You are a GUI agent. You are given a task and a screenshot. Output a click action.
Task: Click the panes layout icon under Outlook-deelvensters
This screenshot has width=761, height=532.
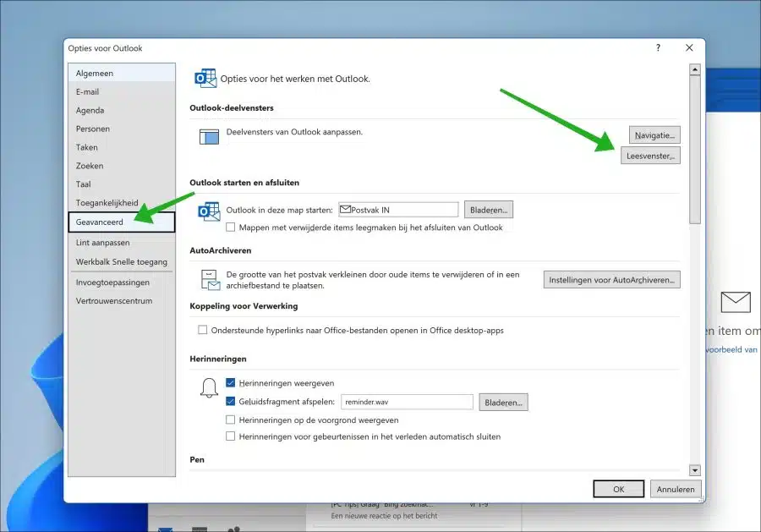click(209, 137)
